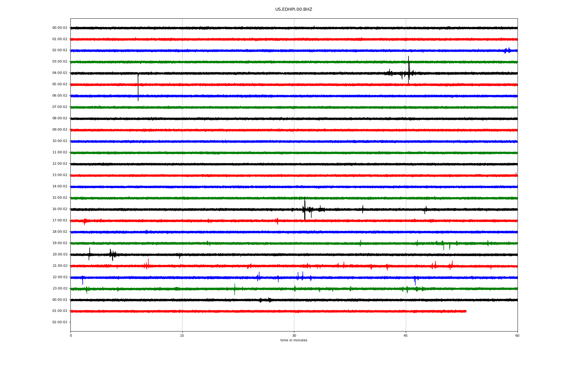
Task: Pick the 07:00:02 time label
Action: (x=60, y=107)
